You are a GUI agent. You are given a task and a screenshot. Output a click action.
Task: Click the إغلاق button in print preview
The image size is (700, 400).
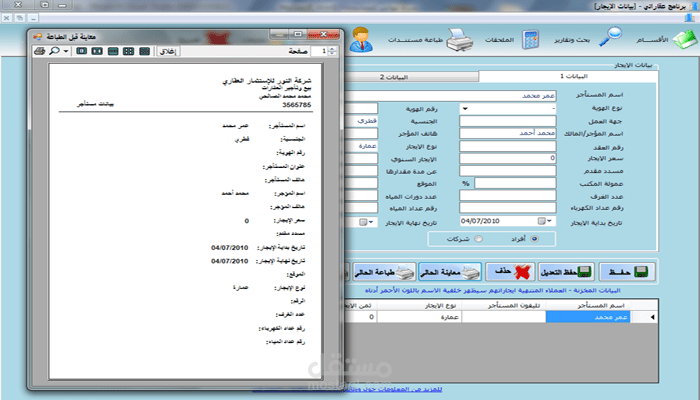point(168,51)
